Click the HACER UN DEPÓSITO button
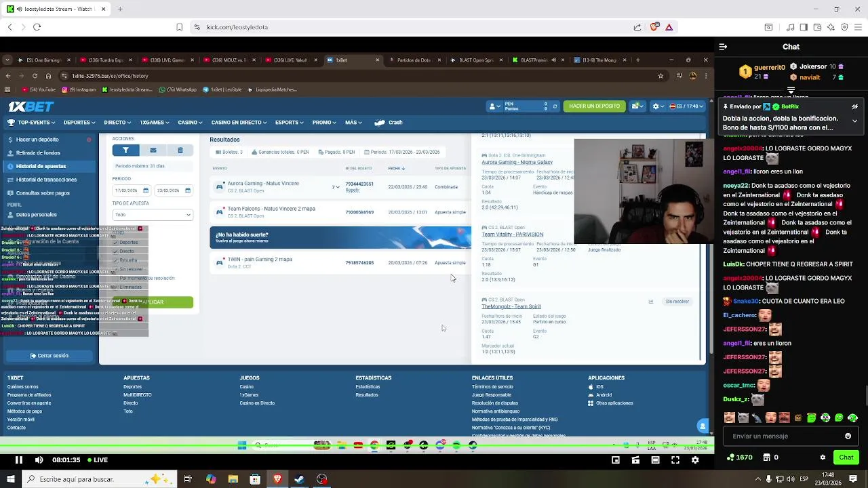Viewport: 868px width, 488px height. (x=594, y=106)
